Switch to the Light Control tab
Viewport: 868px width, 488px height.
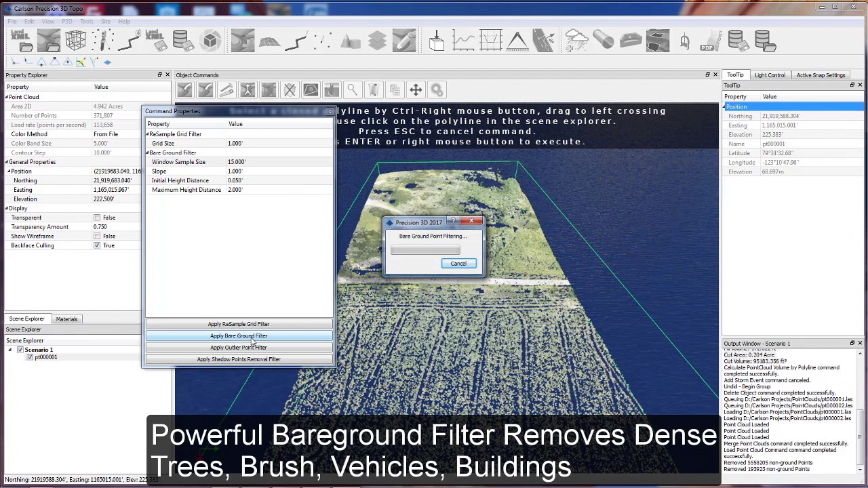tap(770, 75)
